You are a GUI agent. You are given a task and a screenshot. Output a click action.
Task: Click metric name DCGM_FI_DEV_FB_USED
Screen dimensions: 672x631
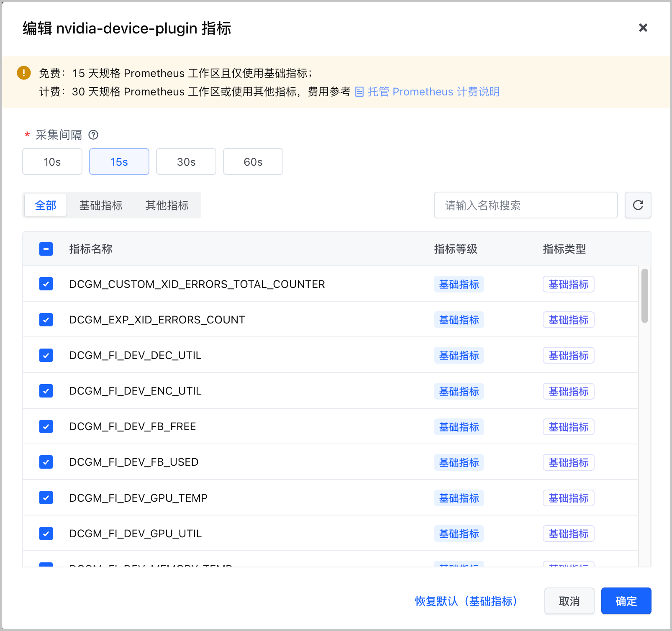pos(134,462)
